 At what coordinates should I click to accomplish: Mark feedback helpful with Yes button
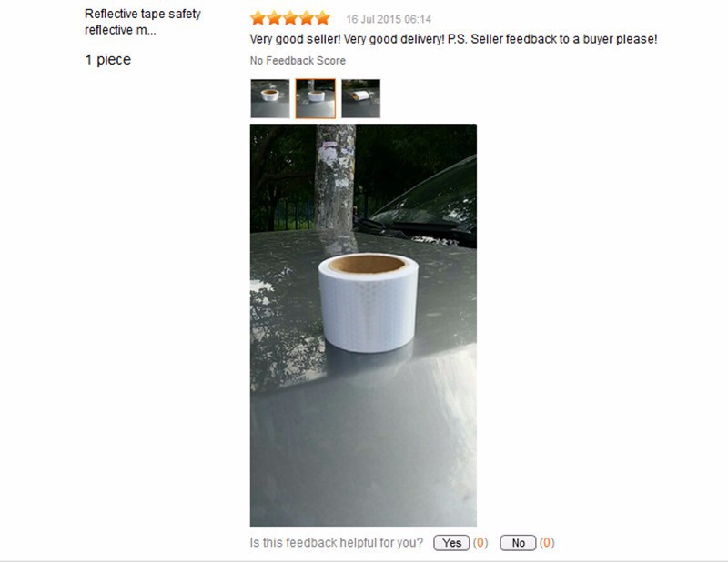click(451, 543)
